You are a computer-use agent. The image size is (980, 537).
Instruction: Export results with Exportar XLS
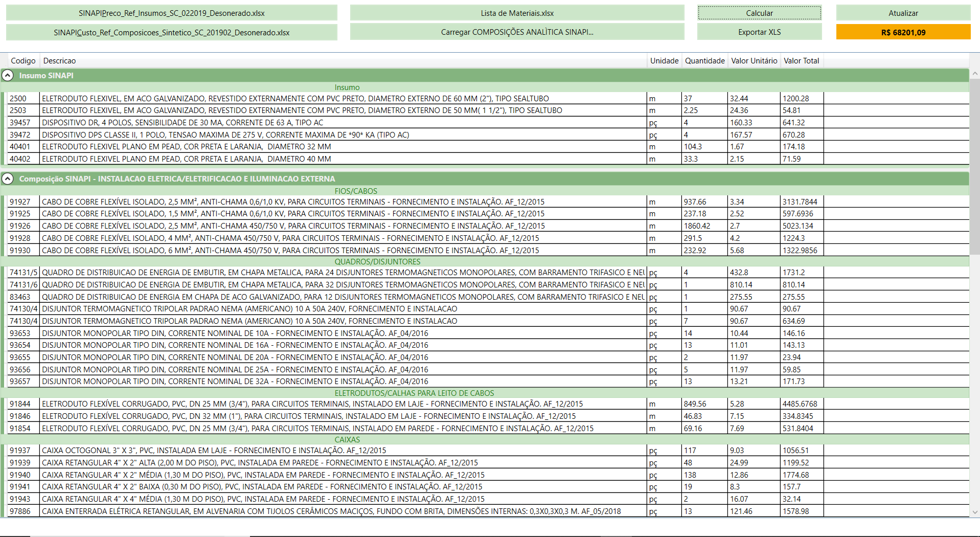point(759,32)
